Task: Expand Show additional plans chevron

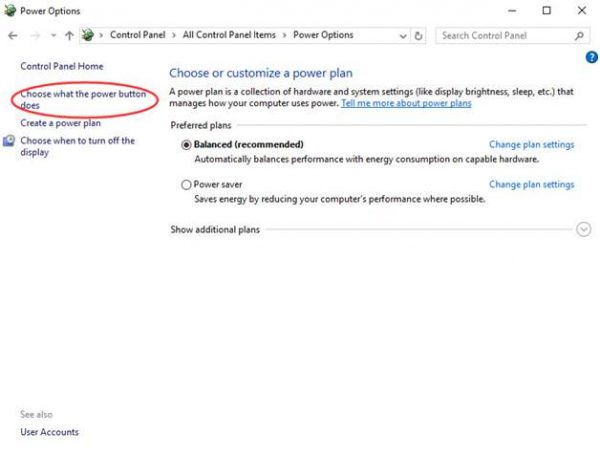Action: click(584, 230)
